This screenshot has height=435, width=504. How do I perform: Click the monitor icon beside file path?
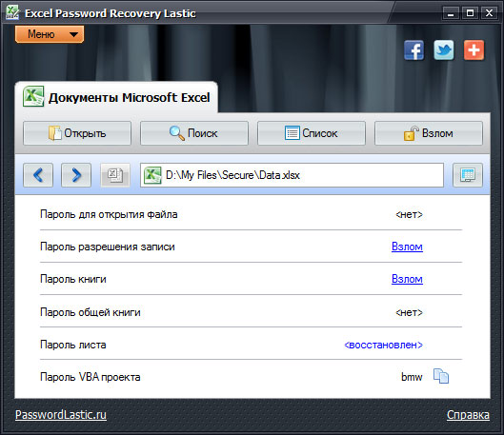468,175
